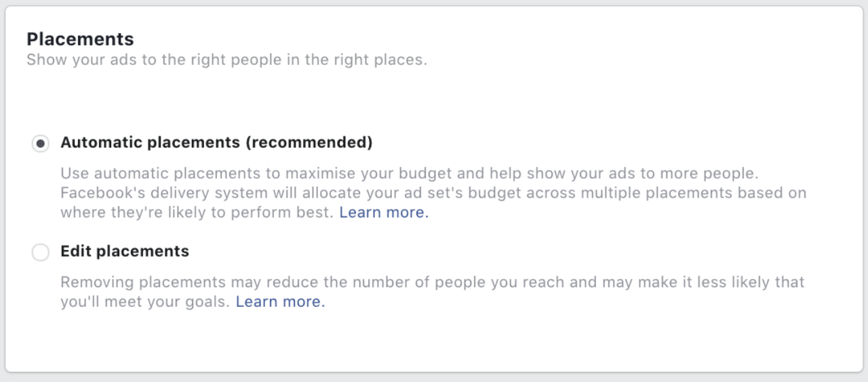Click the "Edit placements" option label
The height and width of the screenshot is (382, 868).
coord(125,251)
